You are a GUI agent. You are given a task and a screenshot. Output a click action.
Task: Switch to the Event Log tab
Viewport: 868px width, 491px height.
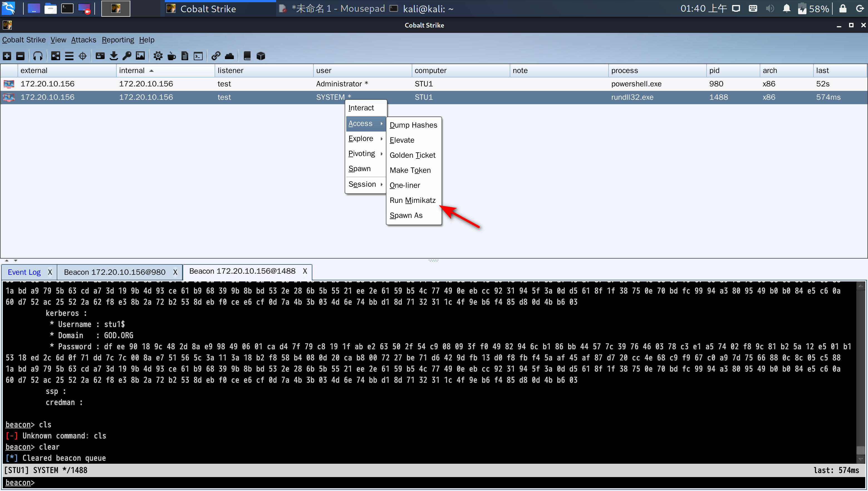[x=24, y=272]
